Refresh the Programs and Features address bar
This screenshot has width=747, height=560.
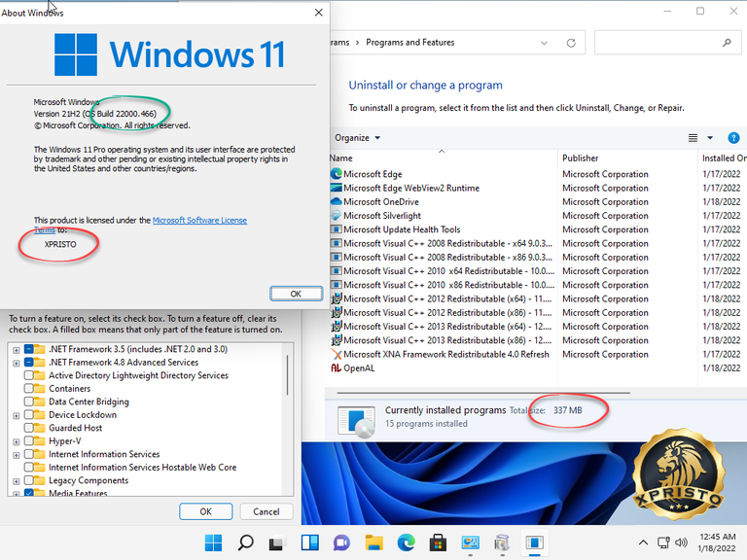[x=571, y=43]
